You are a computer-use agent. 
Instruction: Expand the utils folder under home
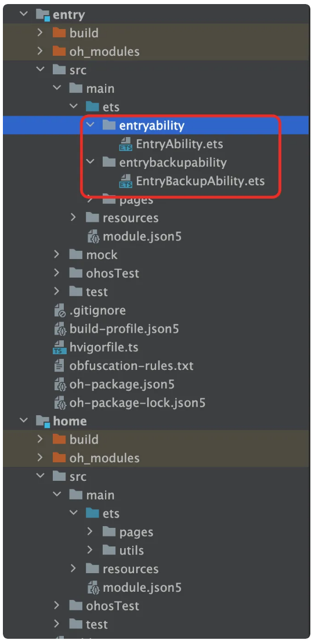point(90,550)
